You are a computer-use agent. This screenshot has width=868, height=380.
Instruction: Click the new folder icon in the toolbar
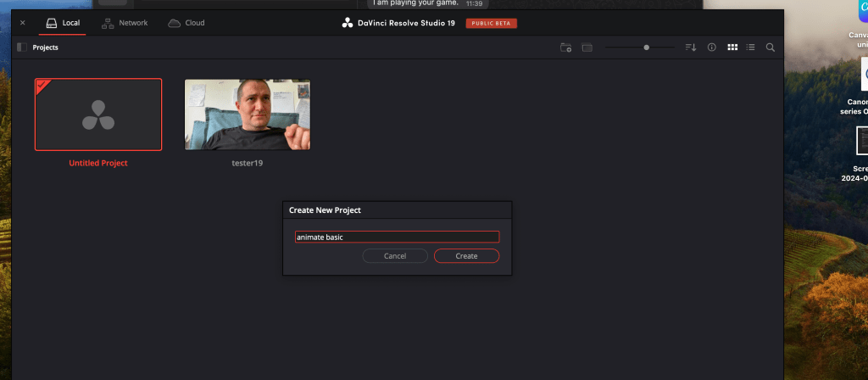[x=565, y=47]
